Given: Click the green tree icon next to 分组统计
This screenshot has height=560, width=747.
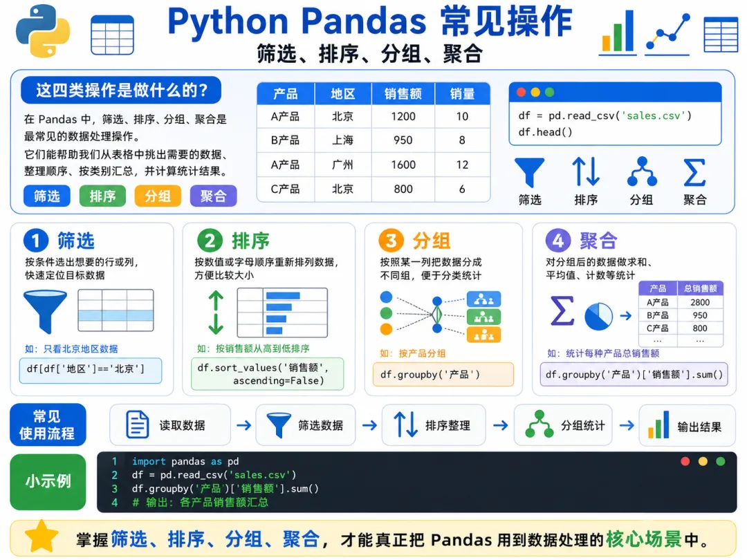Looking at the screenshot, I should [x=539, y=424].
